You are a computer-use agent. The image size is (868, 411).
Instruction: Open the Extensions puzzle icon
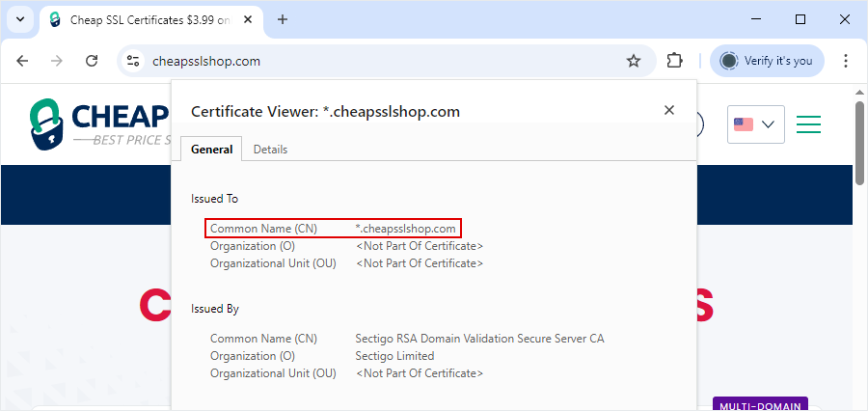tap(674, 61)
